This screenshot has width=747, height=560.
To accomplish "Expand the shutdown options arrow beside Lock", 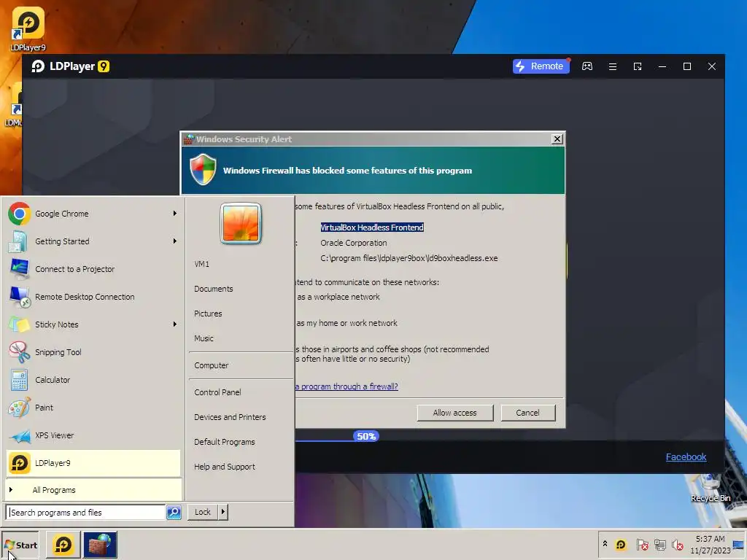I will pyautogui.click(x=223, y=512).
